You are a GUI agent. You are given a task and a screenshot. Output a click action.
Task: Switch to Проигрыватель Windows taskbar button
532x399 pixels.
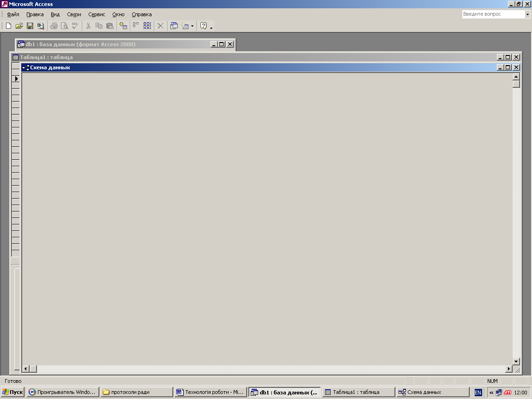(63, 392)
